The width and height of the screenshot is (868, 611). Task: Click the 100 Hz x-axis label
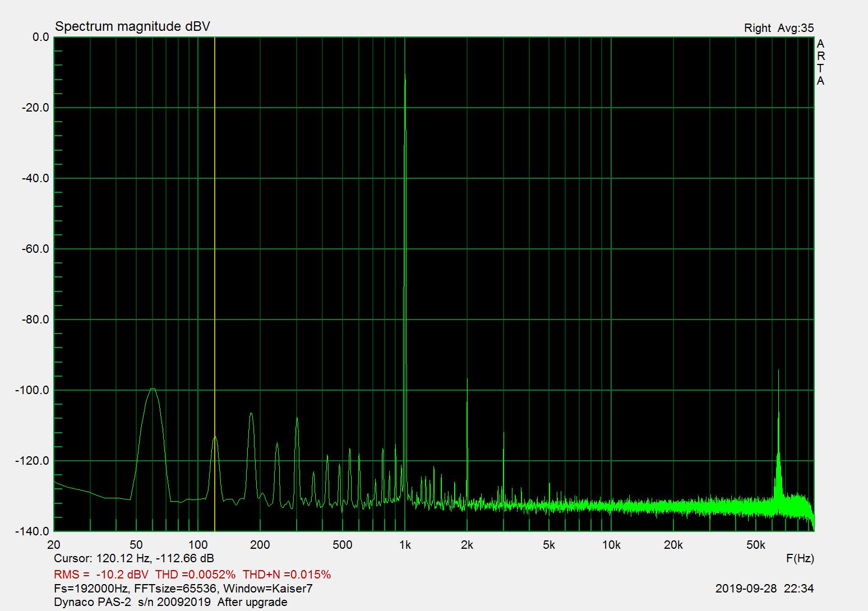click(198, 545)
